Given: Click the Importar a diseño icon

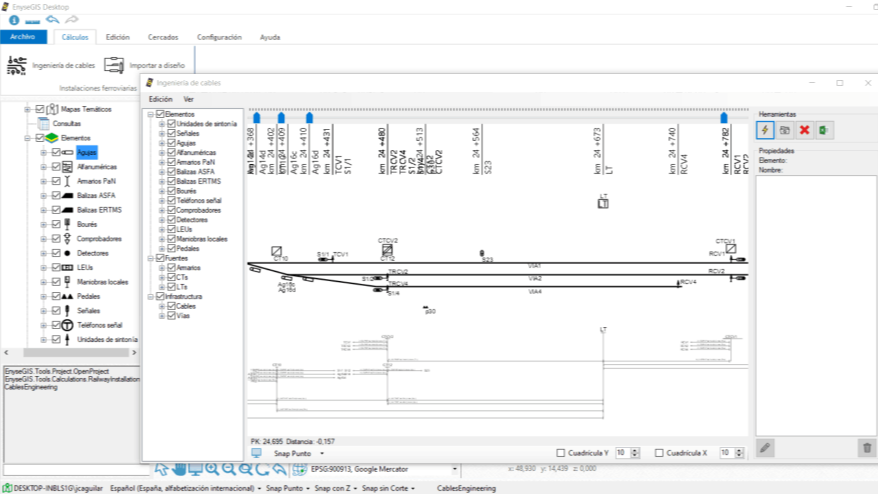Looking at the screenshot, I should coord(114,65).
